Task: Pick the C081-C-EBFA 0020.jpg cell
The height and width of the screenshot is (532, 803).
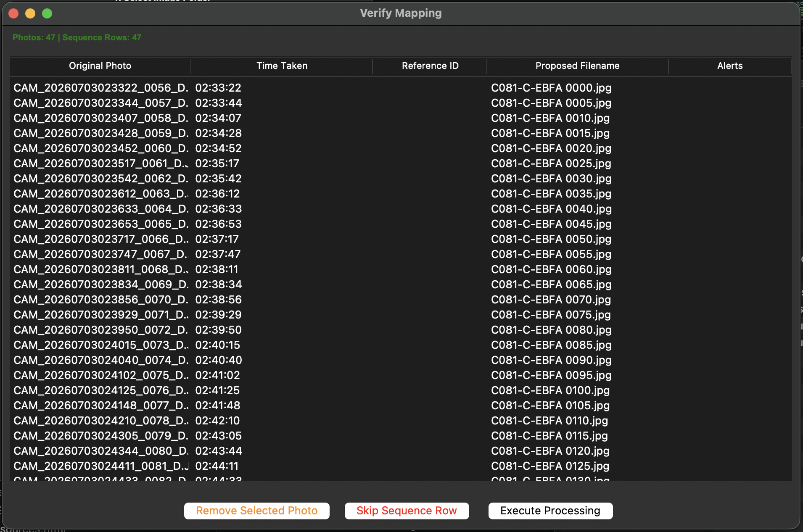Action: coord(551,148)
